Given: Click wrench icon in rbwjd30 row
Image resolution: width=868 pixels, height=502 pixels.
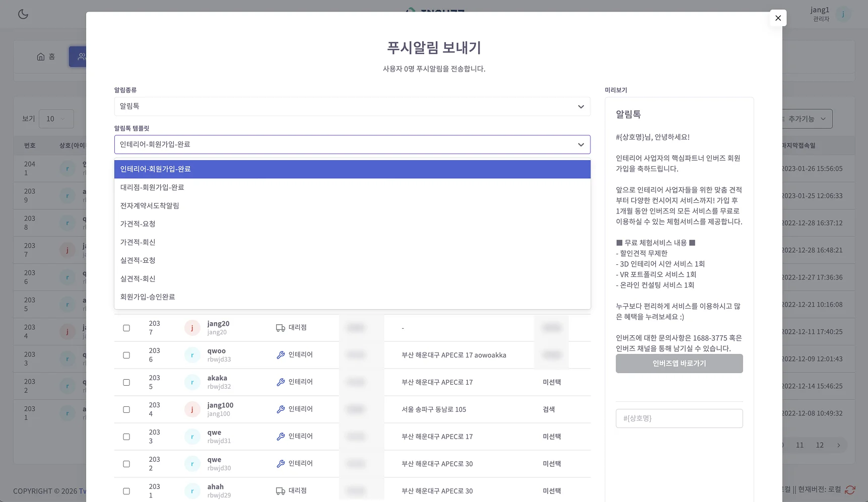Looking at the screenshot, I should 281,464.
